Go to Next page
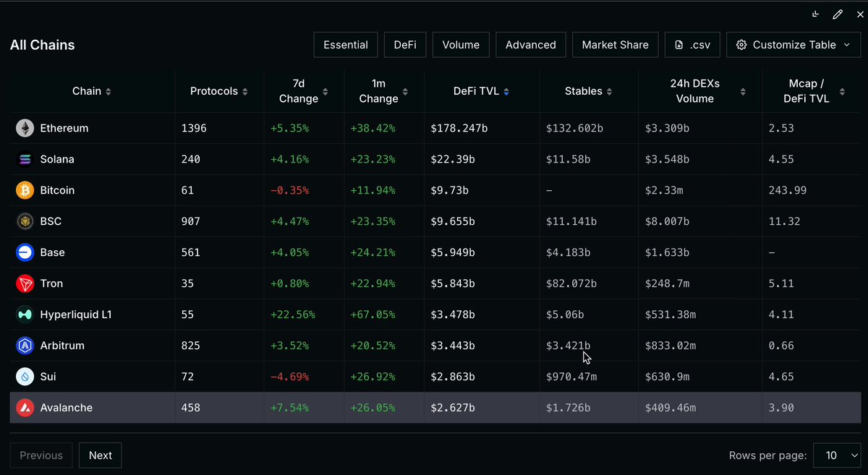868x475 pixels. pos(101,455)
